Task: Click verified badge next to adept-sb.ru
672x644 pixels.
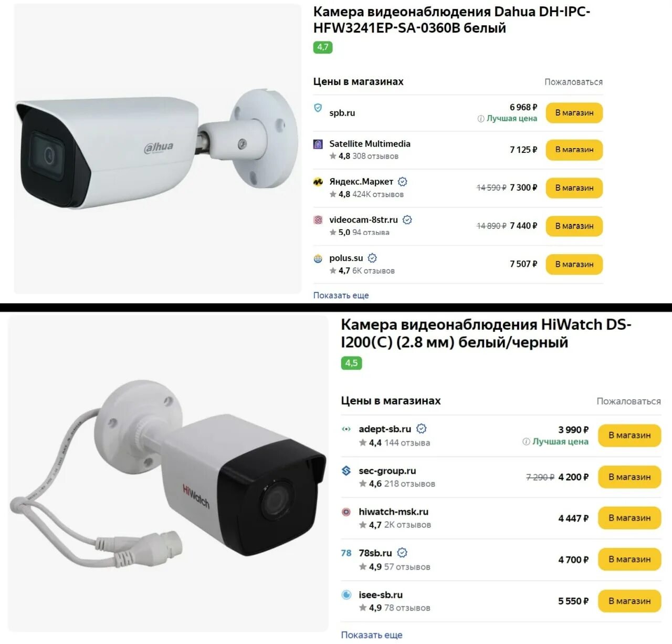Action: point(421,429)
